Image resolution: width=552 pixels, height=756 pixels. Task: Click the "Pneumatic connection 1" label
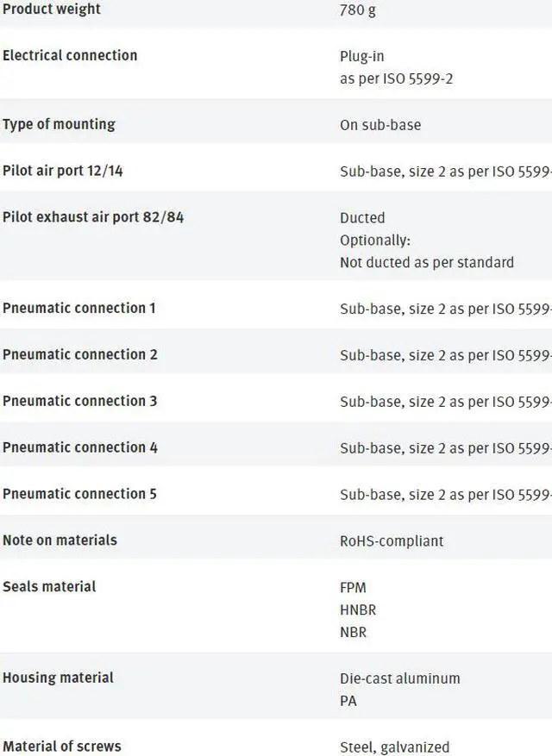(79, 309)
